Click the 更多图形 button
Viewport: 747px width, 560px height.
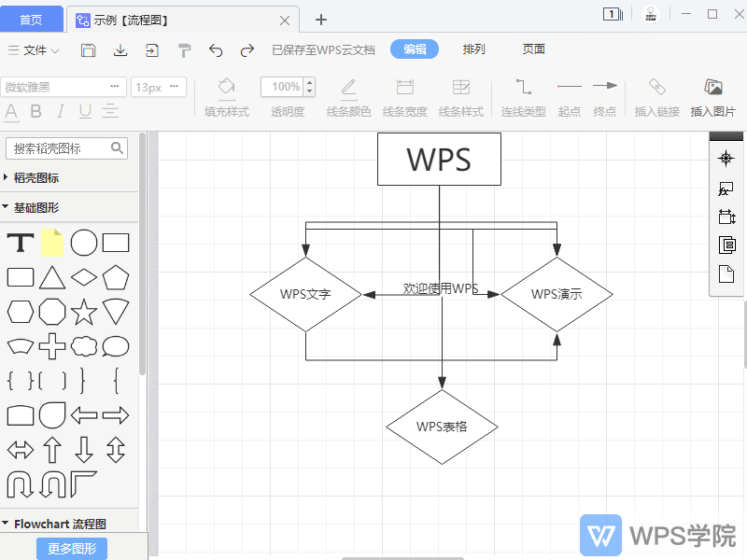(72, 549)
